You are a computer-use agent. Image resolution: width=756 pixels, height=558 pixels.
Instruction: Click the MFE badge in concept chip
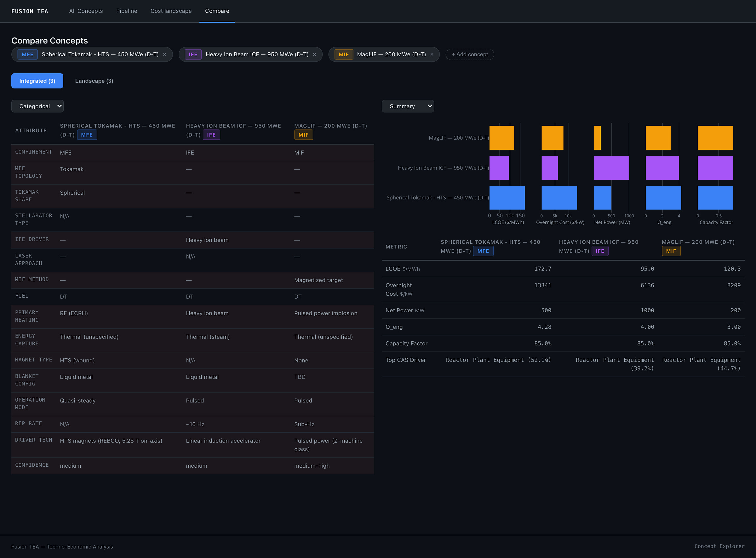(x=28, y=54)
